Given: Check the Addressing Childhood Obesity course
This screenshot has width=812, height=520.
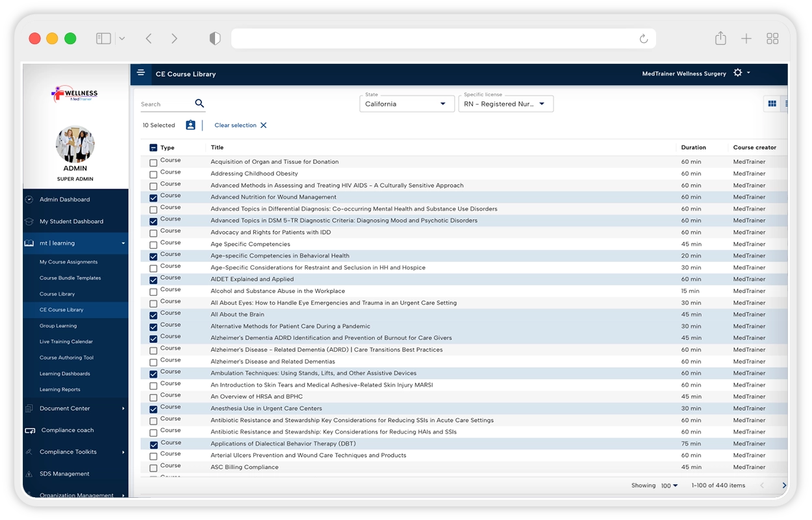Looking at the screenshot, I should [x=153, y=174].
